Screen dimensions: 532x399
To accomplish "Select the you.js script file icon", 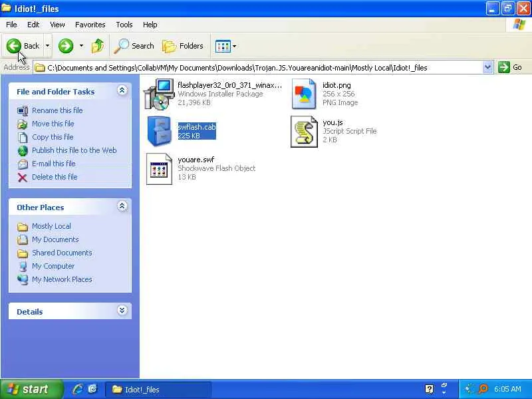I will coord(304,132).
